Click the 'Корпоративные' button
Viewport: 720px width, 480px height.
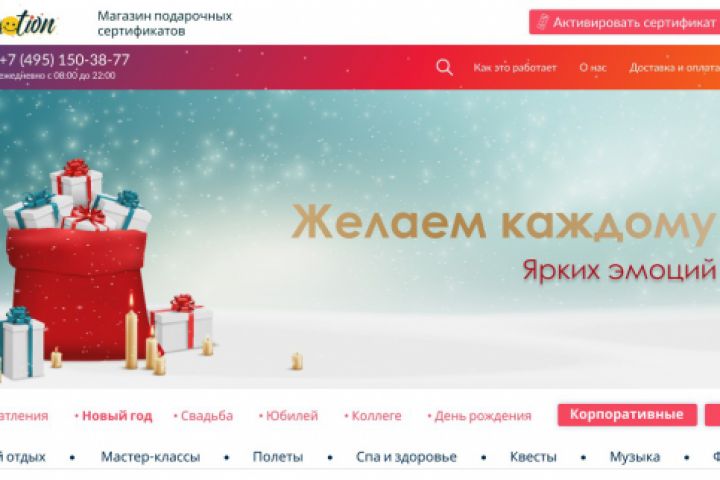click(627, 415)
